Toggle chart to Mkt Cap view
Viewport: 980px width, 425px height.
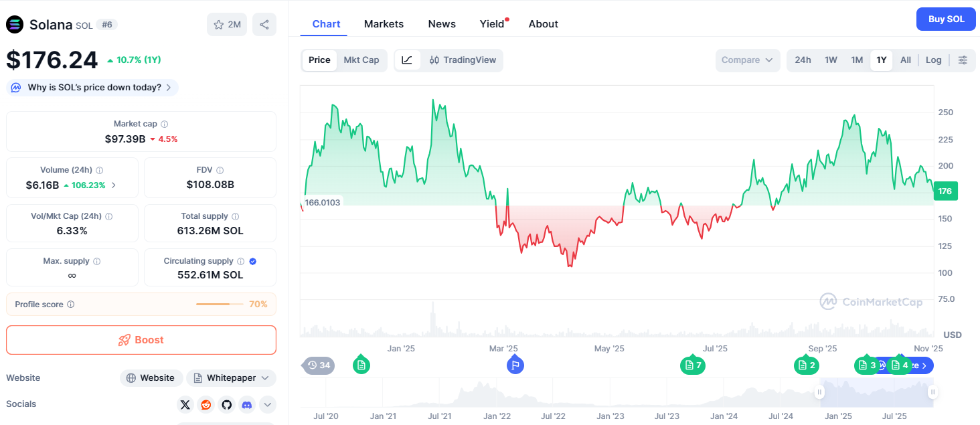pos(361,60)
